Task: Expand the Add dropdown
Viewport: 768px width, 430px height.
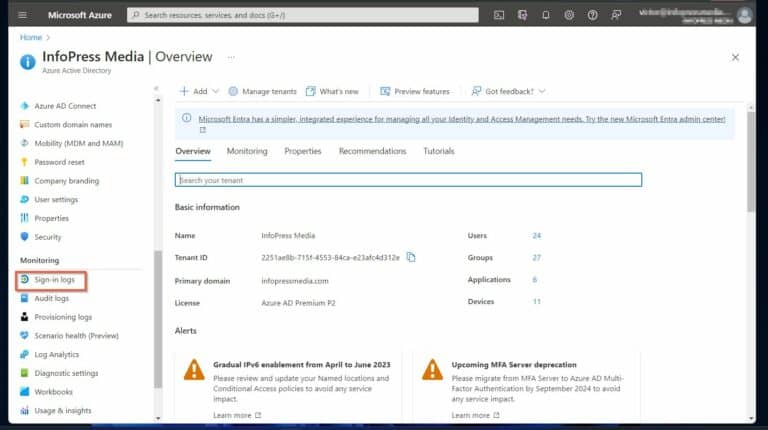Action: point(199,91)
